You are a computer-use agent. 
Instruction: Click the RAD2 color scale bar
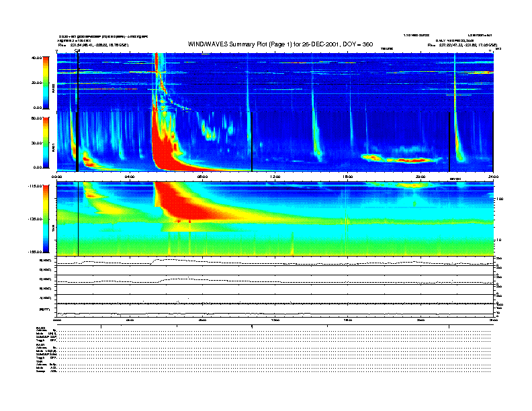46,83
